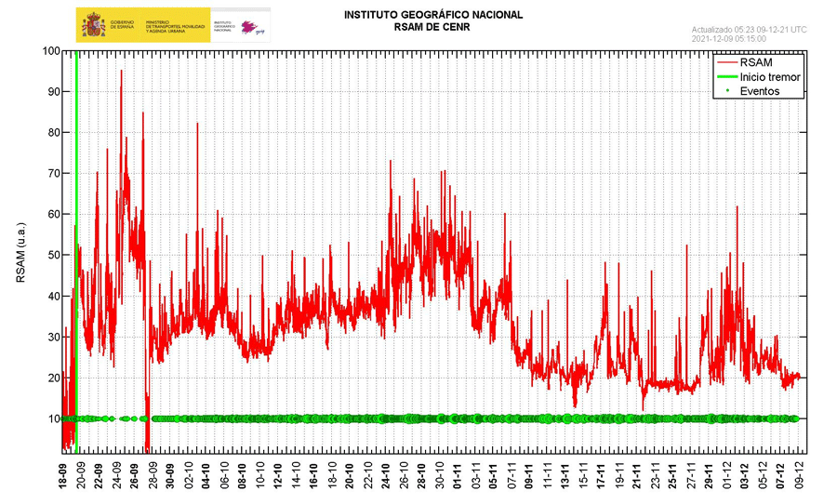Click the y-axis tick label '90'
Image resolution: width=837 pixels, height=504 pixels.
pos(54,92)
